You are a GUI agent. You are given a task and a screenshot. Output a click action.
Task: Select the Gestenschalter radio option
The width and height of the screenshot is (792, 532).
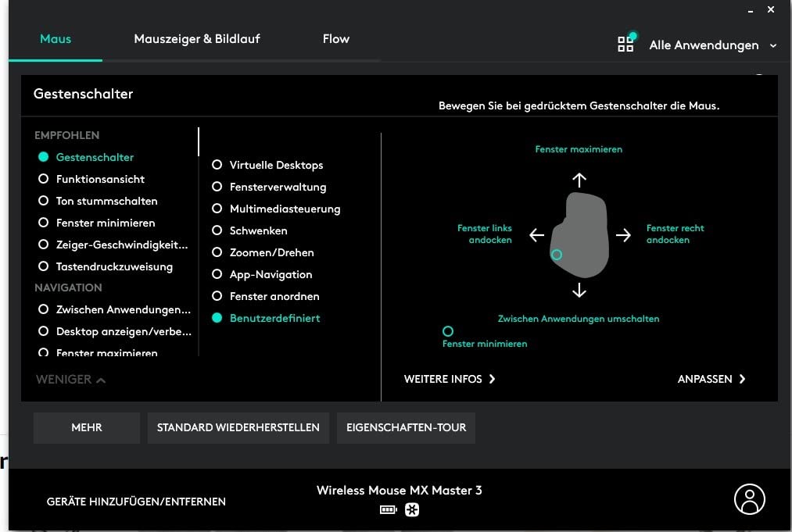click(86, 157)
